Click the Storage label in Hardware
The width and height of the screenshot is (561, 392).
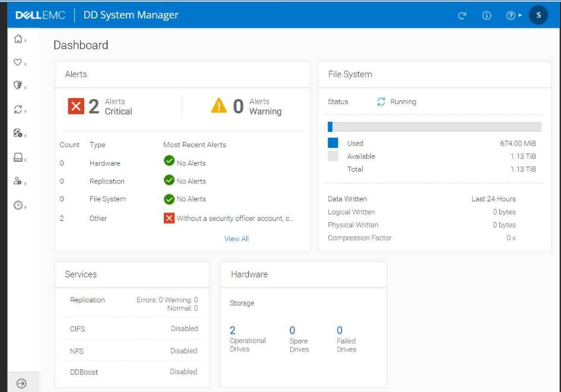coord(242,304)
